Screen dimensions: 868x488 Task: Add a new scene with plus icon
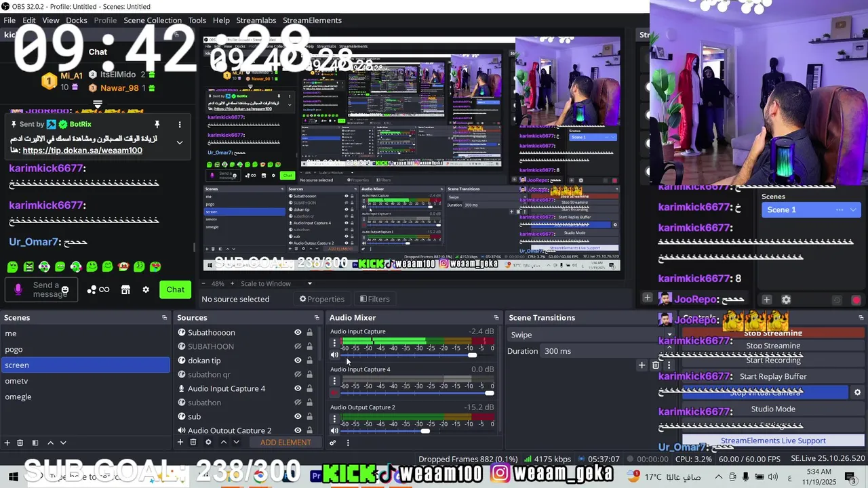(7, 443)
